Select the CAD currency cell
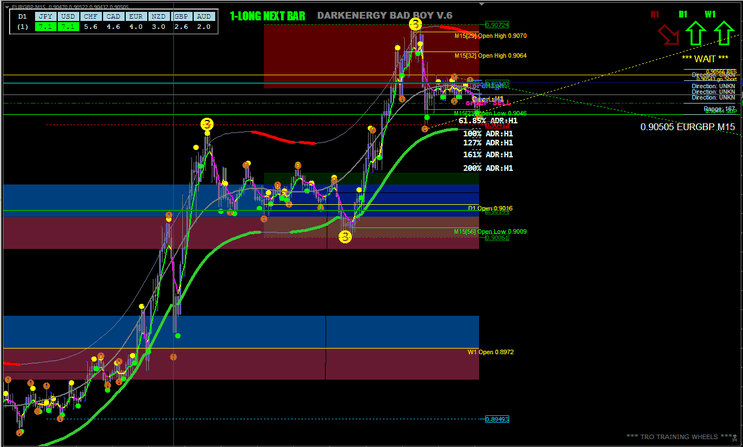 115,16
